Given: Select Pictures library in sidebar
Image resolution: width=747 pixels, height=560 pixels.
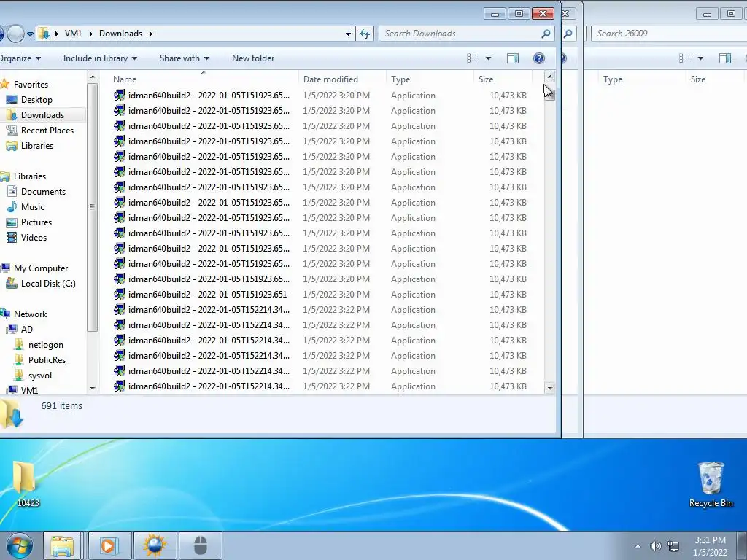Looking at the screenshot, I should click(x=36, y=222).
